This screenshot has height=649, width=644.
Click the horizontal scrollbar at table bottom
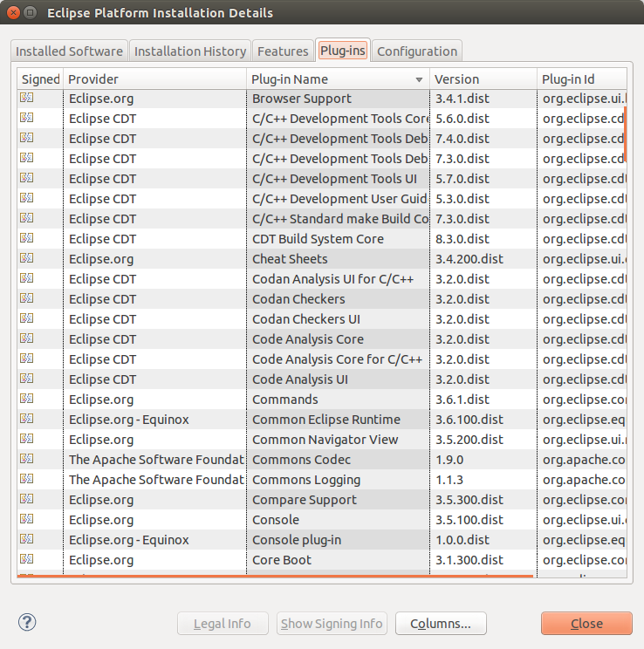[x=275, y=576]
